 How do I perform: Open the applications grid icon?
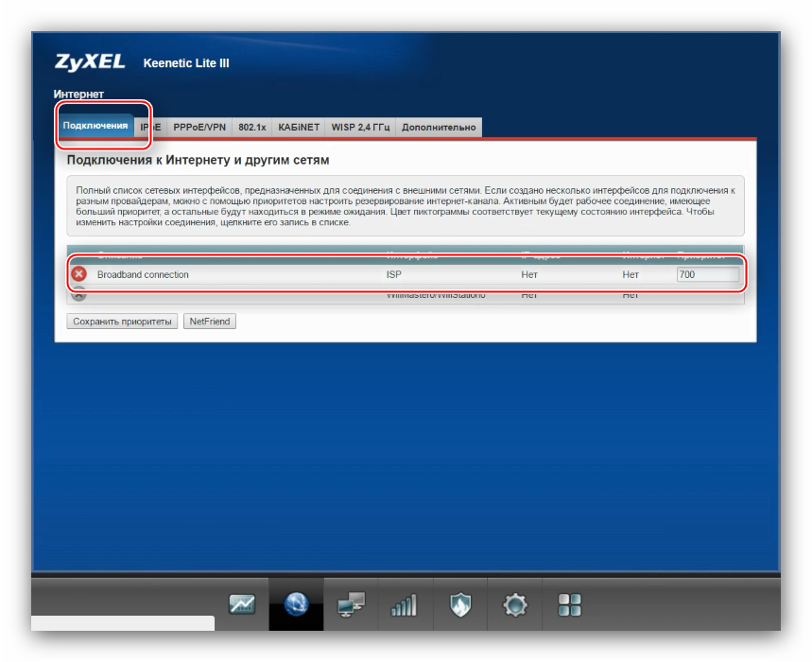point(570,604)
